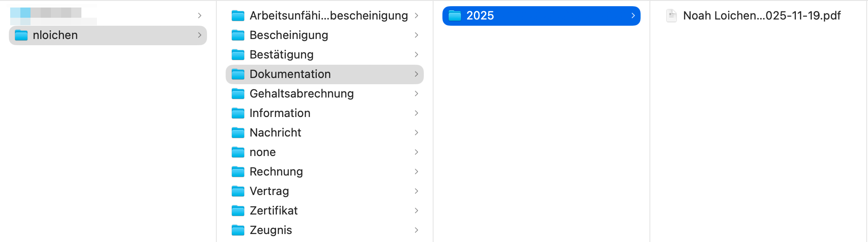This screenshot has height=242, width=868.
Task: Expand the Nachricht folder chevron
Action: pyautogui.click(x=416, y=133)
